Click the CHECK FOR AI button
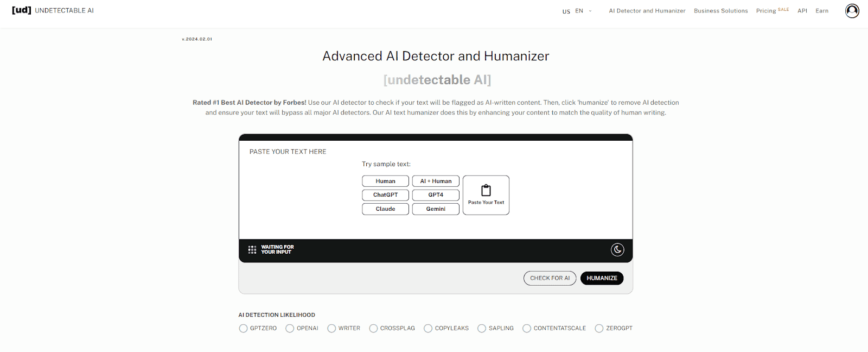The image size is (868, 352). (x=550, y=278)
